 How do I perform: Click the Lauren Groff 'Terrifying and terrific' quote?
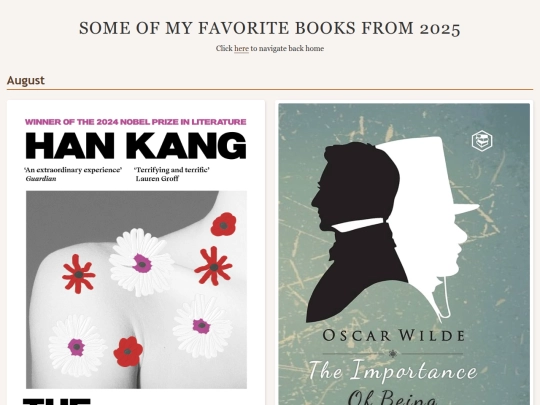point(172,174)
